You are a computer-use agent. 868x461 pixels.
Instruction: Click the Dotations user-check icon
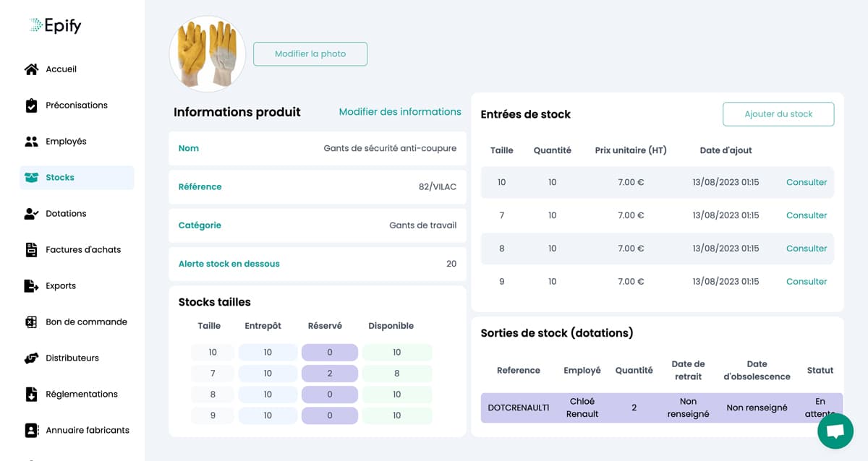(x=31, y=214)
